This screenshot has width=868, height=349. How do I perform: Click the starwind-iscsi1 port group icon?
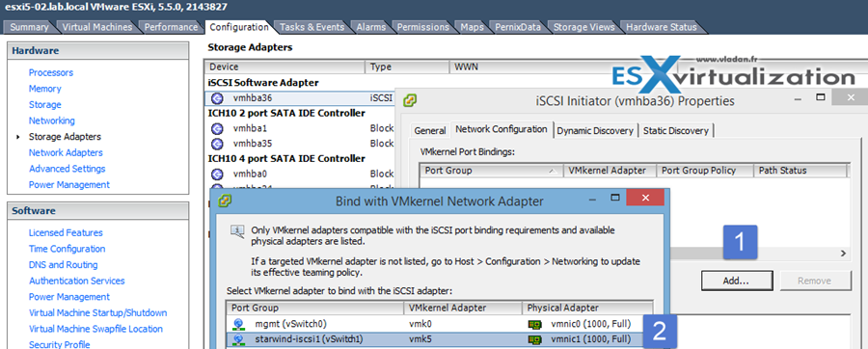tap(238, 339)
